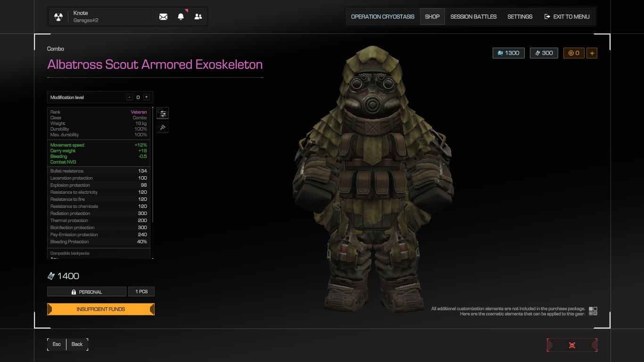Click the Carry weight bonus row
The width and height of the screenshot is (644, 362).
click(99, 151)
